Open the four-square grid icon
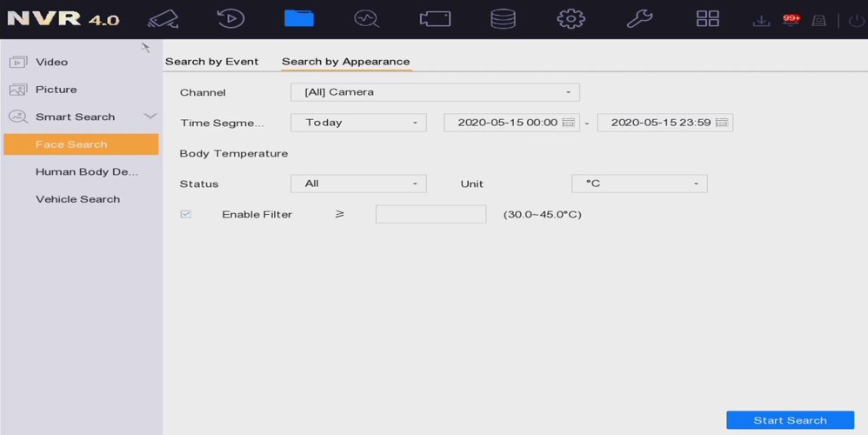868x435 pixels. [x=708, y=18]
